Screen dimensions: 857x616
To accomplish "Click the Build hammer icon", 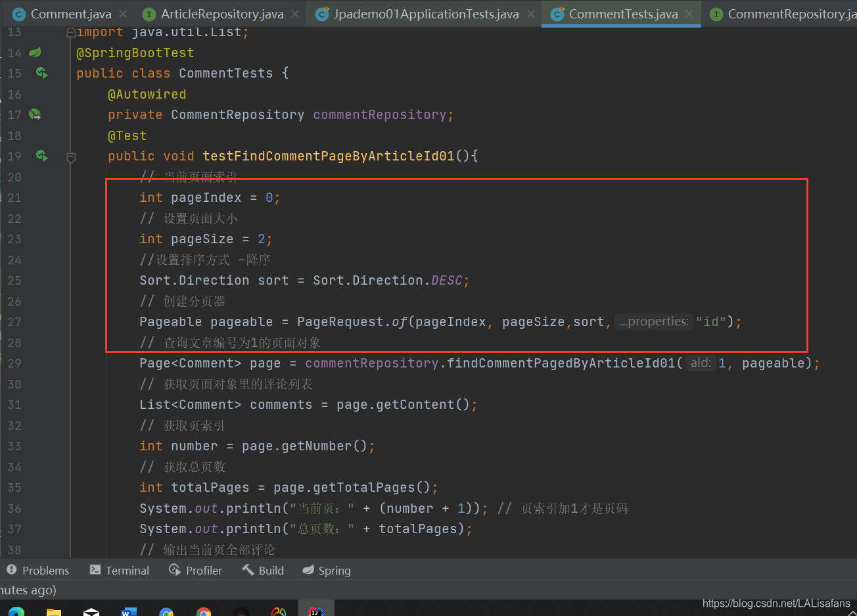I will tap(248, 569).
